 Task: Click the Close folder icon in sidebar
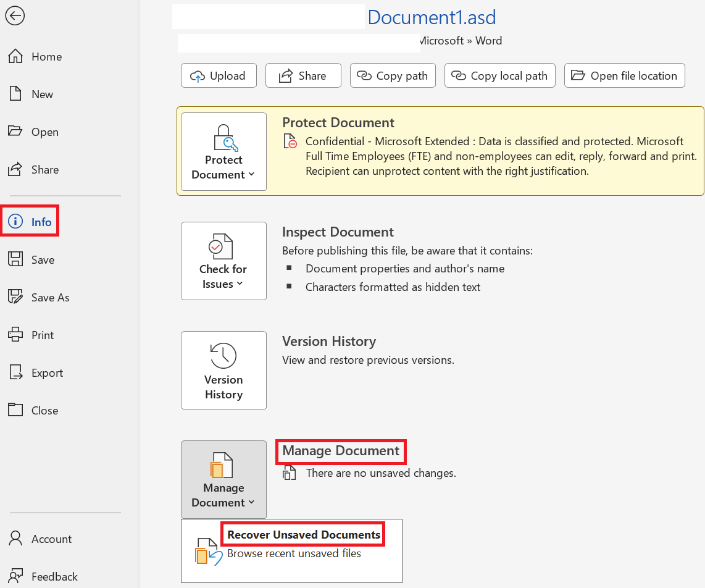pos(15,409)
